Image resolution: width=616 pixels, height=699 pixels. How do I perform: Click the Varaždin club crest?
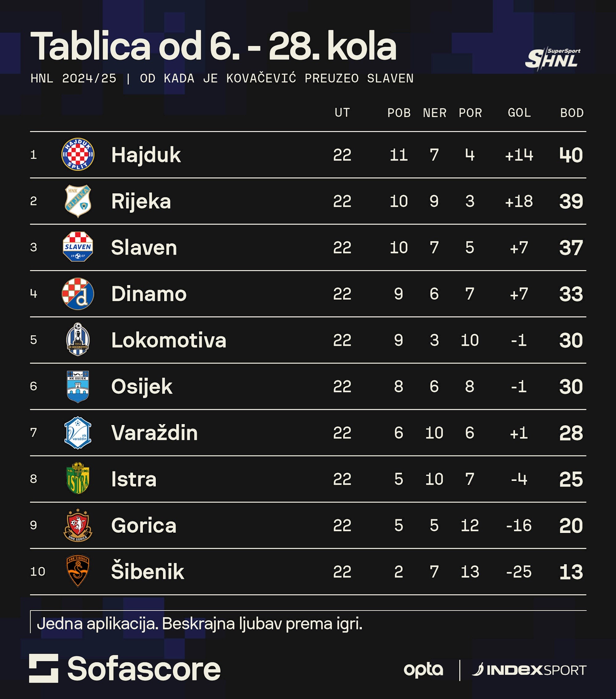[78, 433]
